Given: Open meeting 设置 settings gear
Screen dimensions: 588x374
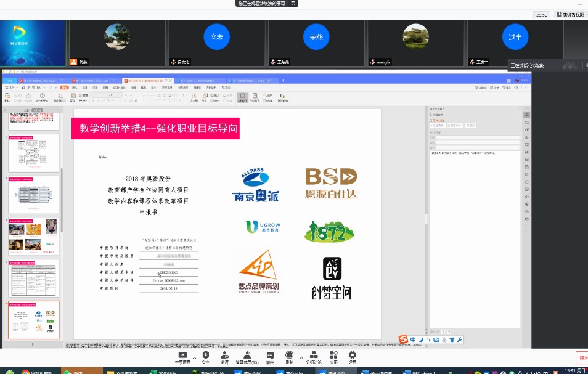Looking at the screenshot, I should (x=352, y=356).
